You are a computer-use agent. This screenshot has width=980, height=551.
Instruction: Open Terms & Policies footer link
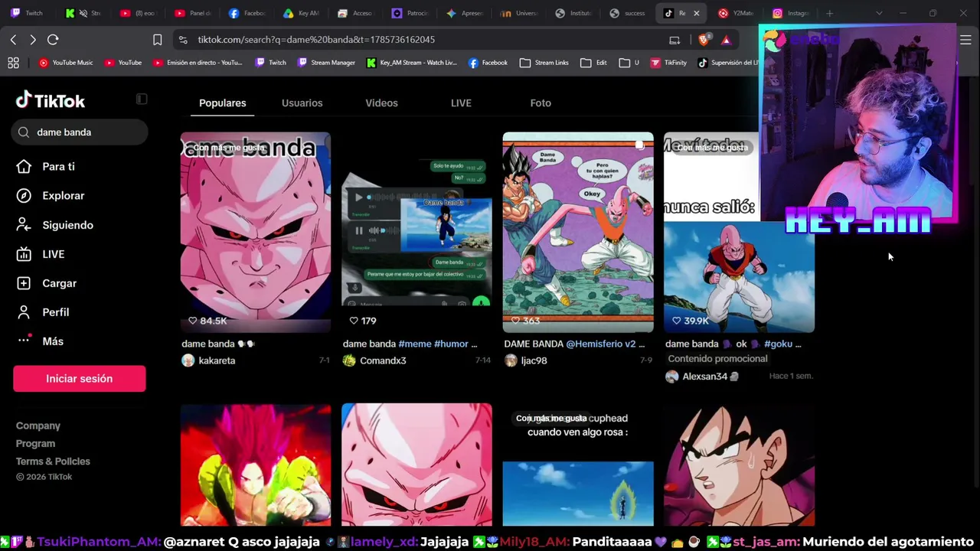point(53,461)
